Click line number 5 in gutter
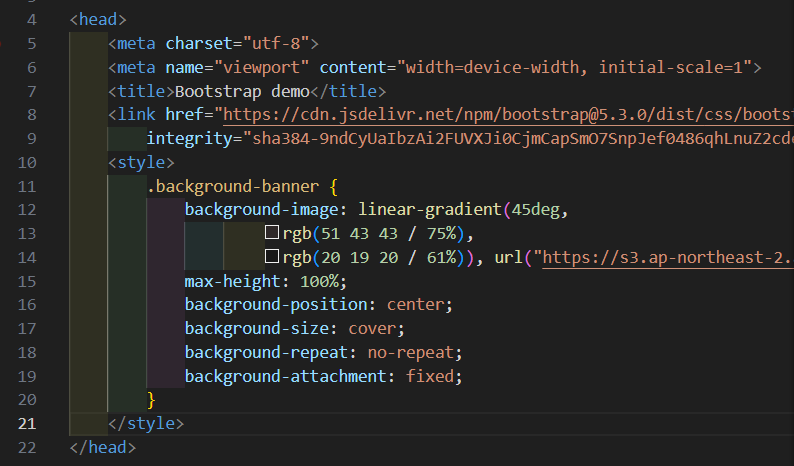The height and width of the screenshot is (466, 794). pyautogui.click(x=31, y=44)
